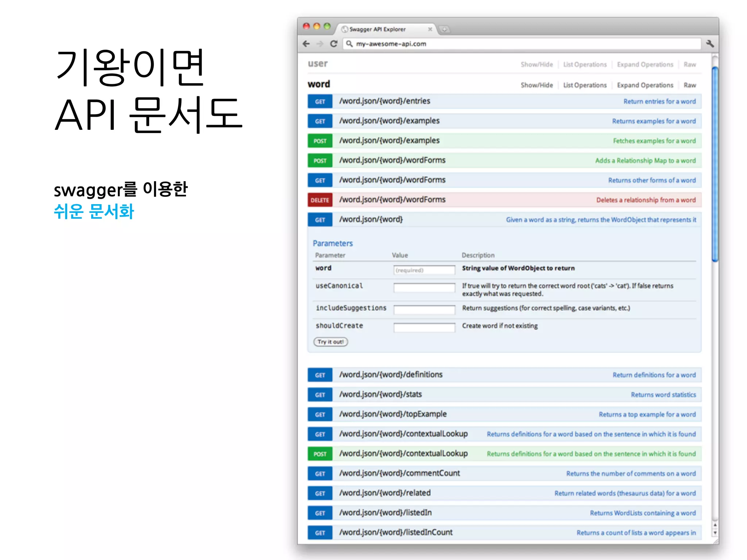
Task: Click Raw in the word row
Action: [689, 85]
